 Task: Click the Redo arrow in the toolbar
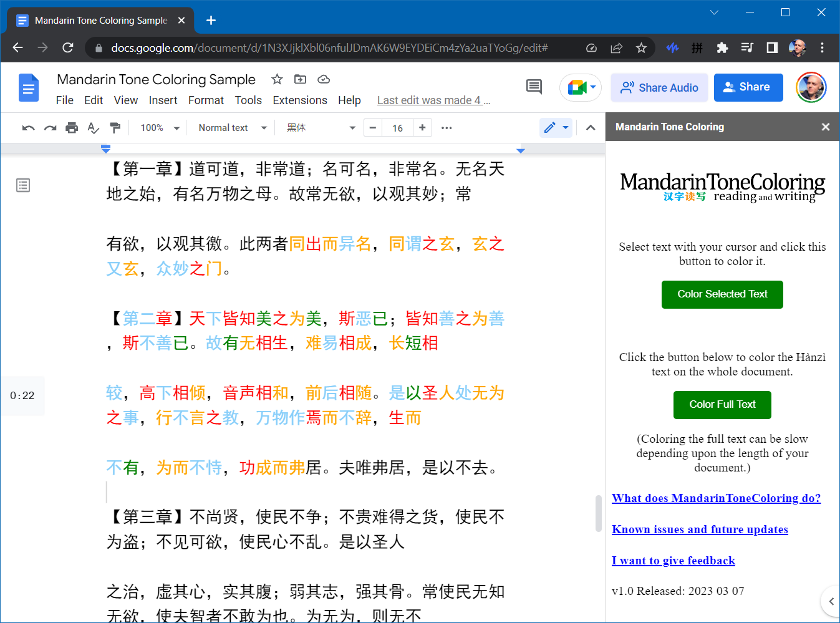click(x=50, y=128)
